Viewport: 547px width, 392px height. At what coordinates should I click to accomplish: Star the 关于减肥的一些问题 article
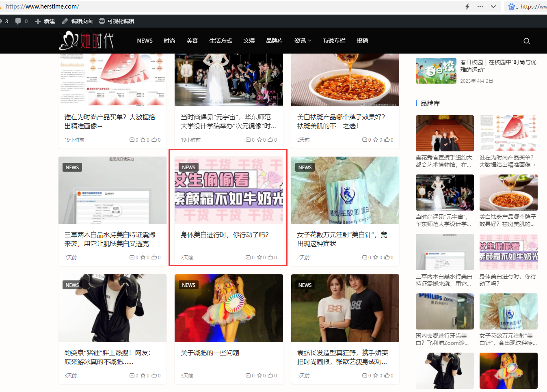[259, 375]
